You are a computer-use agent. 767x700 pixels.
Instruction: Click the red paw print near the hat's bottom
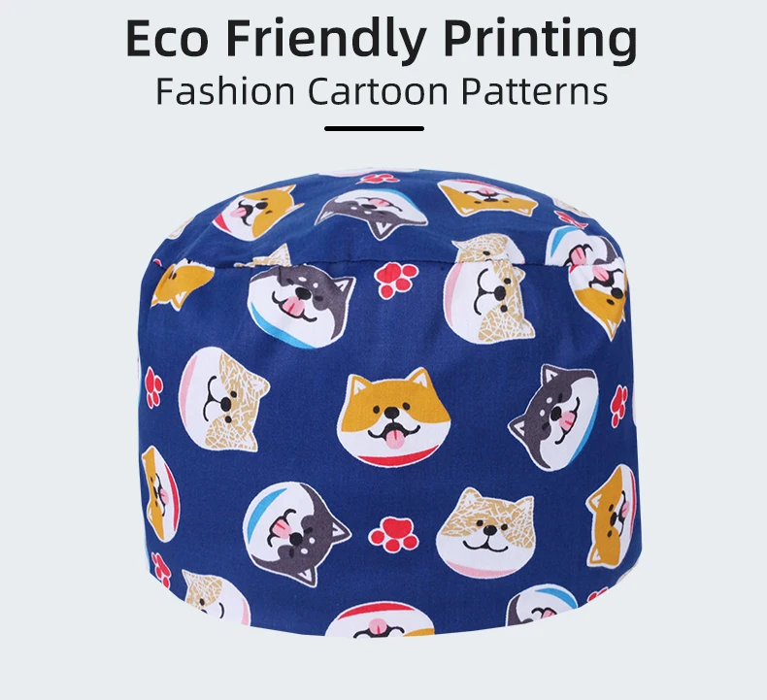point(393,535)
